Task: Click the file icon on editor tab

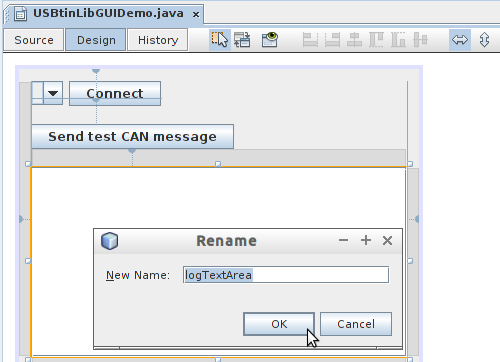Action: coord(20,14)
